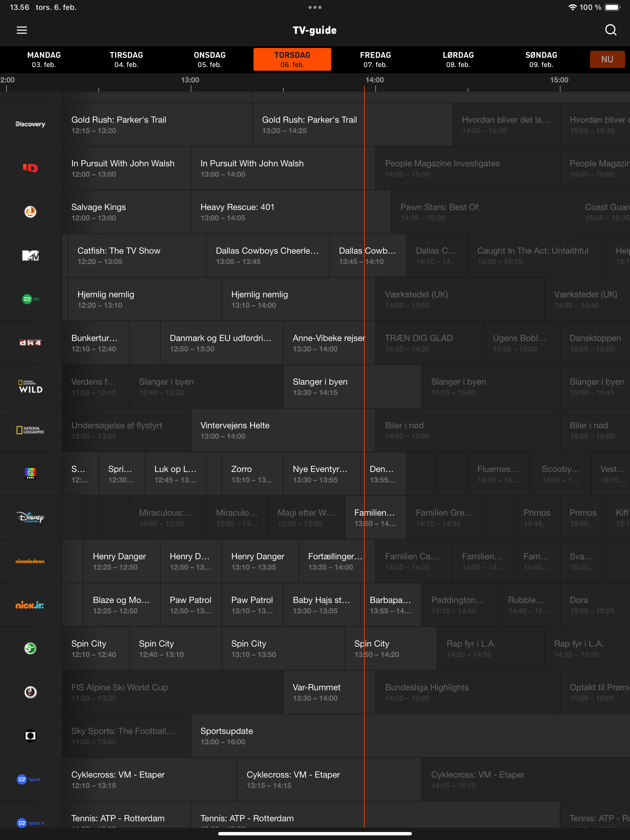The width and height of the screenshot is (630, 840).
Task: Open Cyklecross: VM - Etaper 13:15 – 14:15
Action: [x=329, y=780]
